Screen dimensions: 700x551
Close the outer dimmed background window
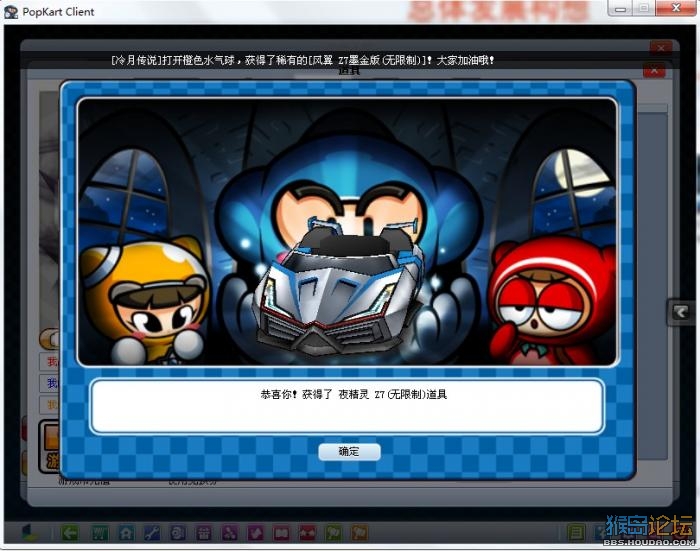pyautogui.click(x=661, y=48)
